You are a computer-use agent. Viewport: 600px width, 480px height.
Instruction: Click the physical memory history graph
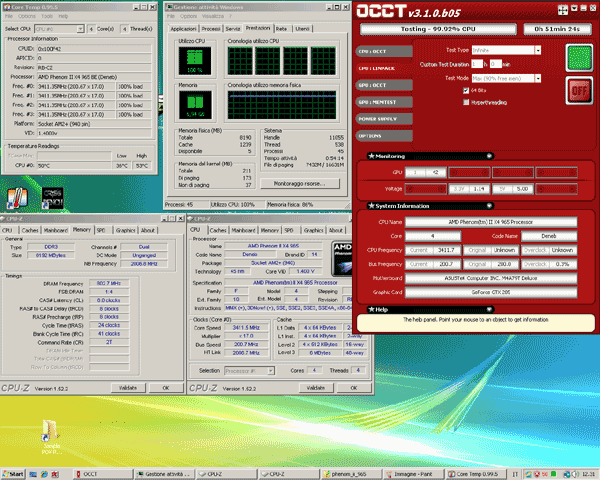tap(282, 105)
